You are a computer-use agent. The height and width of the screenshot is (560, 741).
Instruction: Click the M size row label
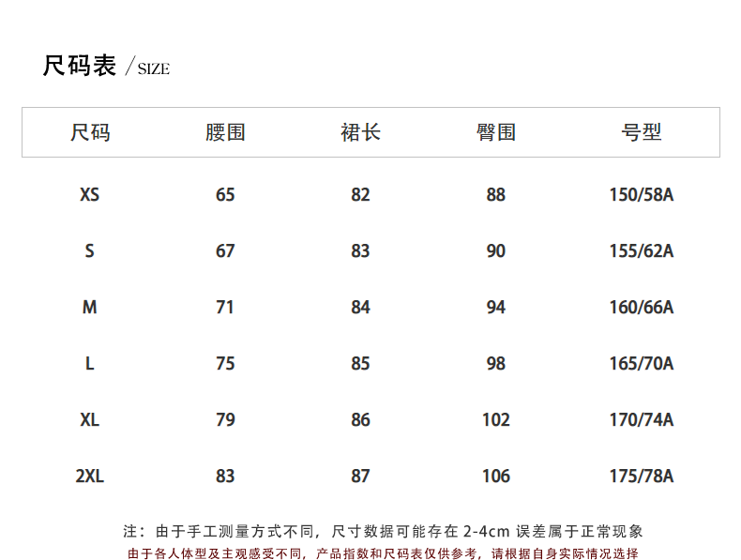pos(90,308)
